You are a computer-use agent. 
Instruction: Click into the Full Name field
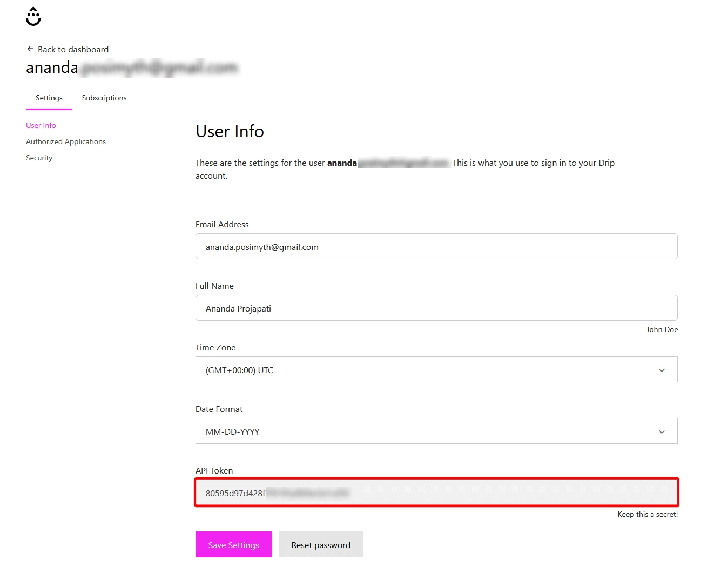tap(436, 308)
